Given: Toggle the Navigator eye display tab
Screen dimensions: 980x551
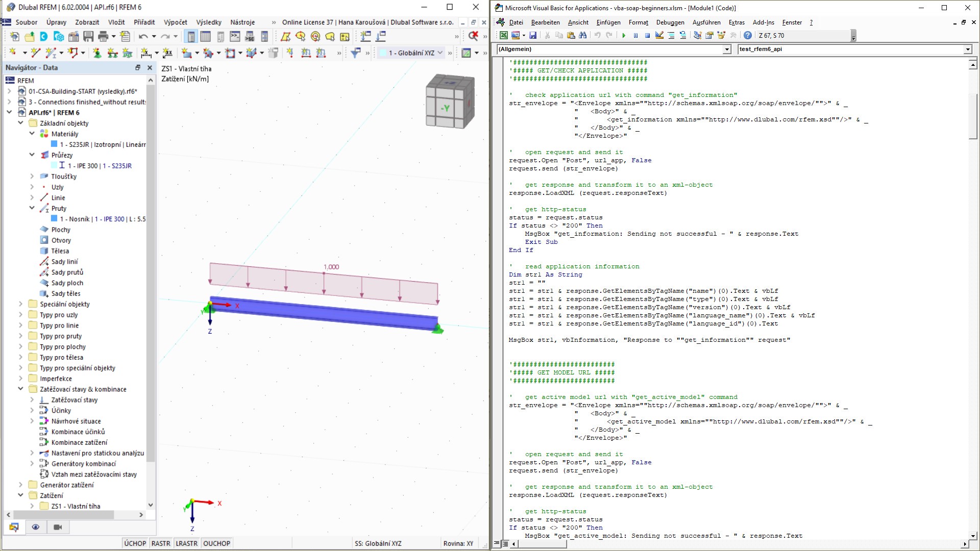Looking at the screenshot, I should pos(35,527).
